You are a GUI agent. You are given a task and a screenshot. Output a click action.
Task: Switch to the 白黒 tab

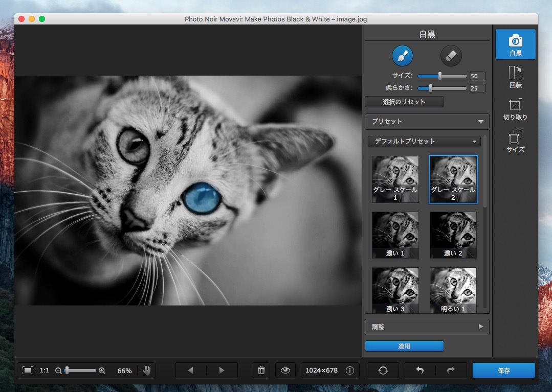coord(515,44)
